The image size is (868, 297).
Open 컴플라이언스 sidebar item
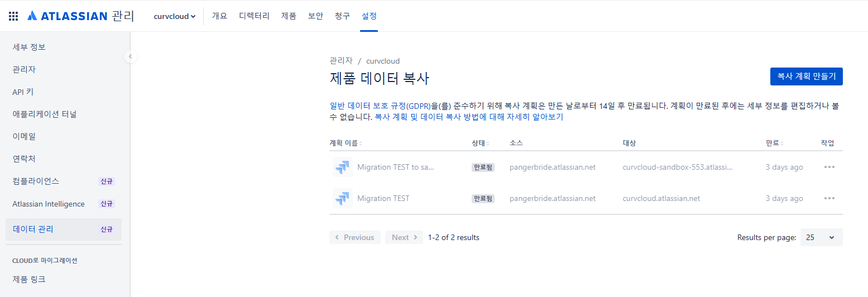[64, 181]
